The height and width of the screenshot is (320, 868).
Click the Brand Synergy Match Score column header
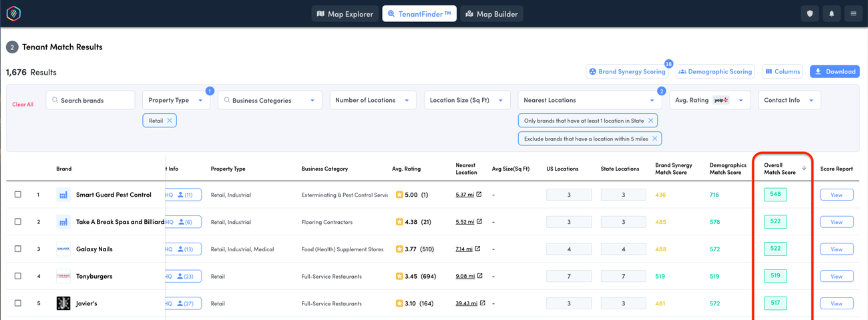tap(674, 169)
